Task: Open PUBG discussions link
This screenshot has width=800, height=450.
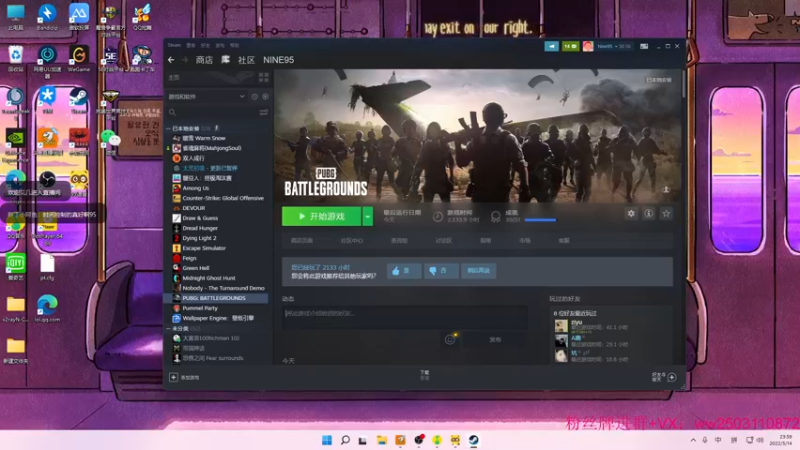Action: pyautogui.click(x=443, y=240)
